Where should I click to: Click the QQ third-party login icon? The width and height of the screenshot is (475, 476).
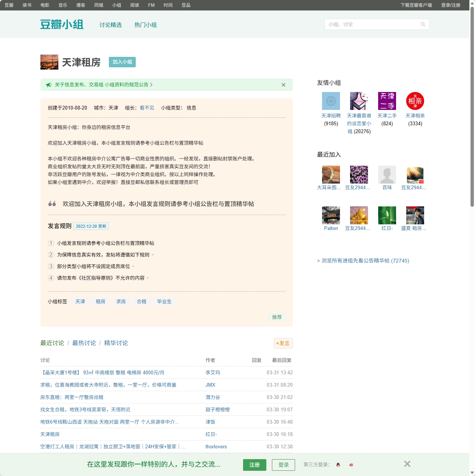(x=338, y=465)
